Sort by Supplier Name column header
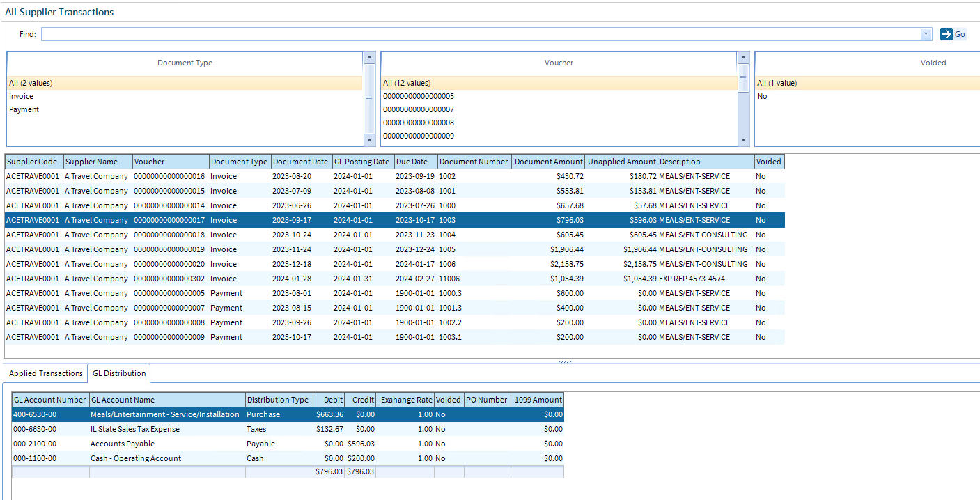 point(98,162)
